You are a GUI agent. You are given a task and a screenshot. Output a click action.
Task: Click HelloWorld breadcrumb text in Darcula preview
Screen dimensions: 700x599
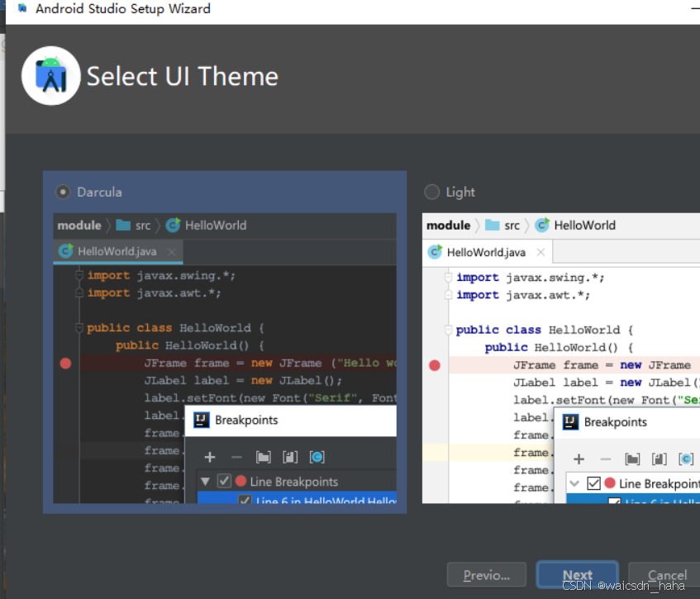point(216,226)
